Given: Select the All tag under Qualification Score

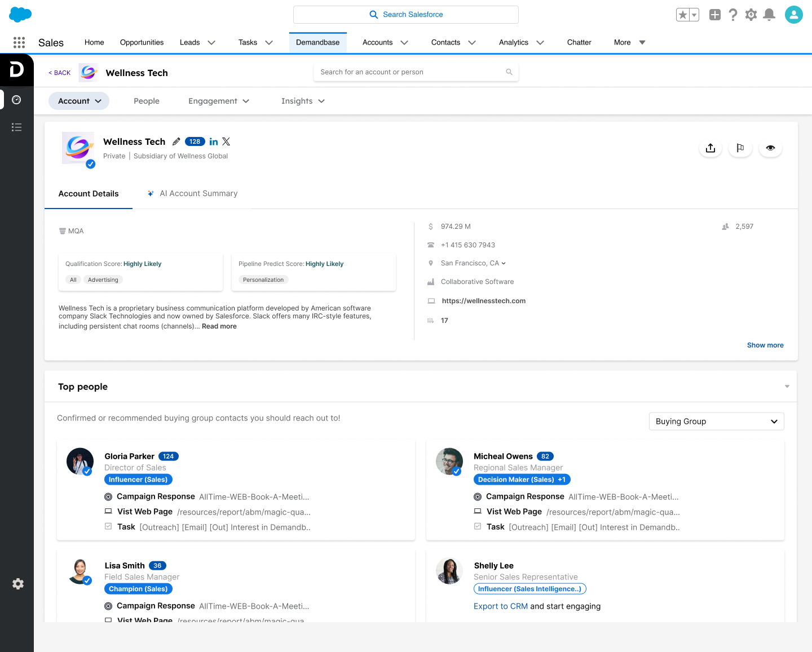Looking at the screenshot, I should coord(73,280).
